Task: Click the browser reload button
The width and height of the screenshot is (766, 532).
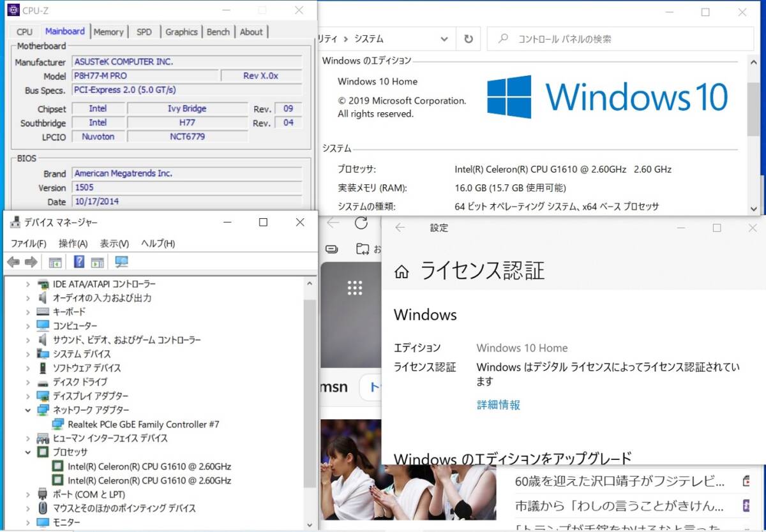Action: (x=361, y=223)
